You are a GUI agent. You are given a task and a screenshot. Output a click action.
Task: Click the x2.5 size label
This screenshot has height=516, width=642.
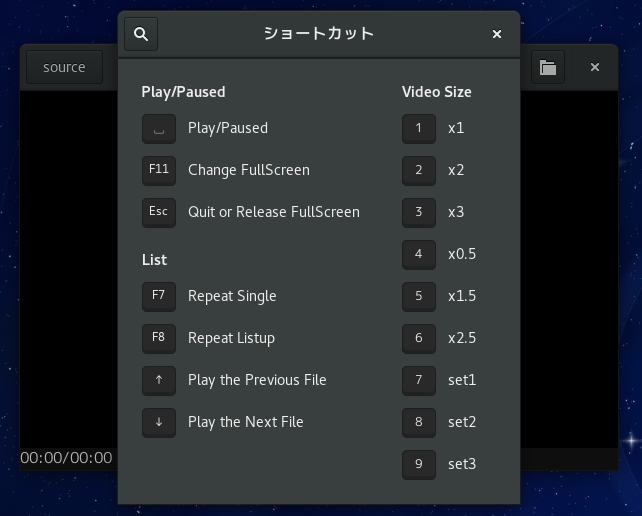pyautogui.click(x=462, y=338)
